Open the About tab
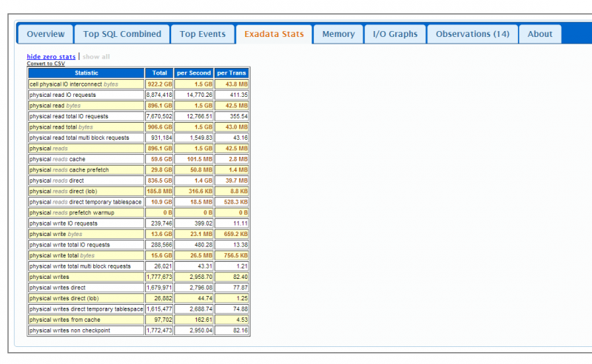The image size is (592, 364). 540,34
